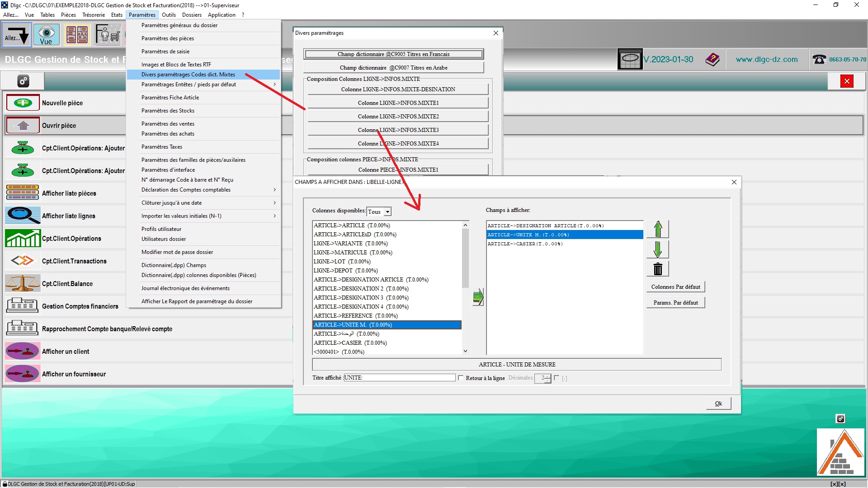Click the Ouvrir pièce house icon
Viewport: 868px width, 488px height.
pos(23,126)
